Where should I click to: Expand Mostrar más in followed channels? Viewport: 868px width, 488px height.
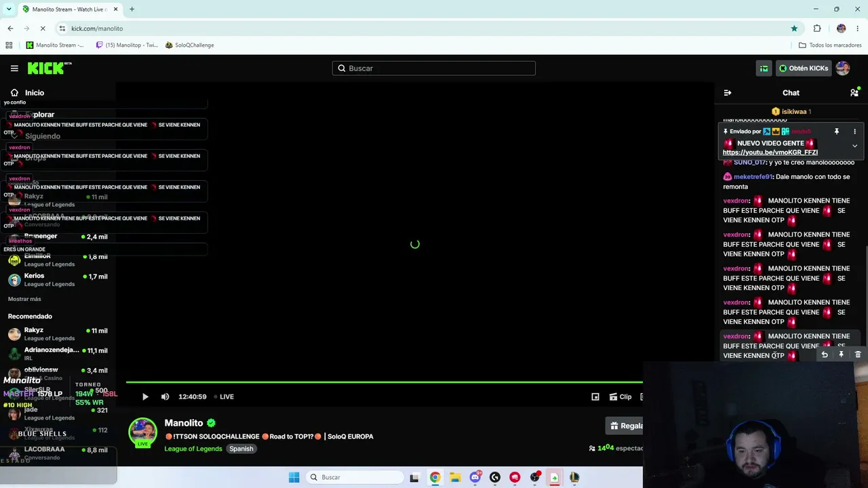click(24, 299)
